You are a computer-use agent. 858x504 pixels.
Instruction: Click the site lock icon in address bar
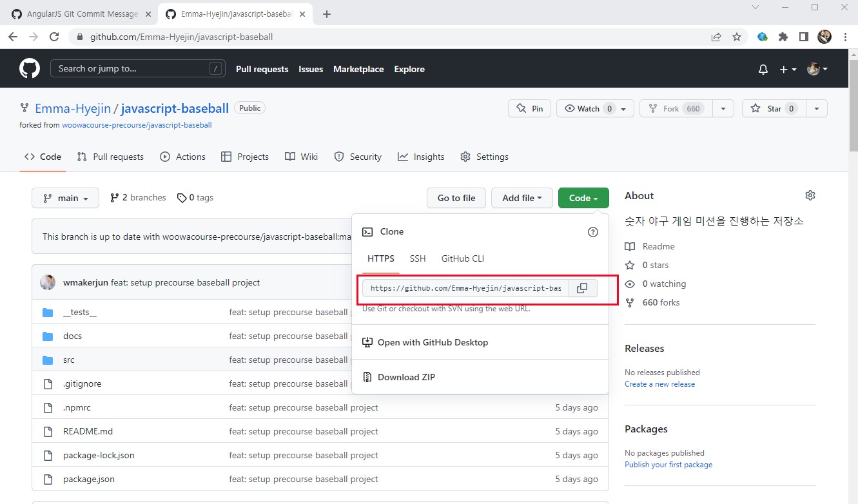tap(80, 37)
